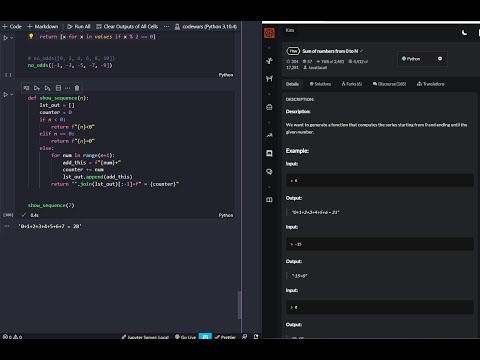Click the show_sequence(7) call line
This screenshot has height=360, width=480.
51,205
